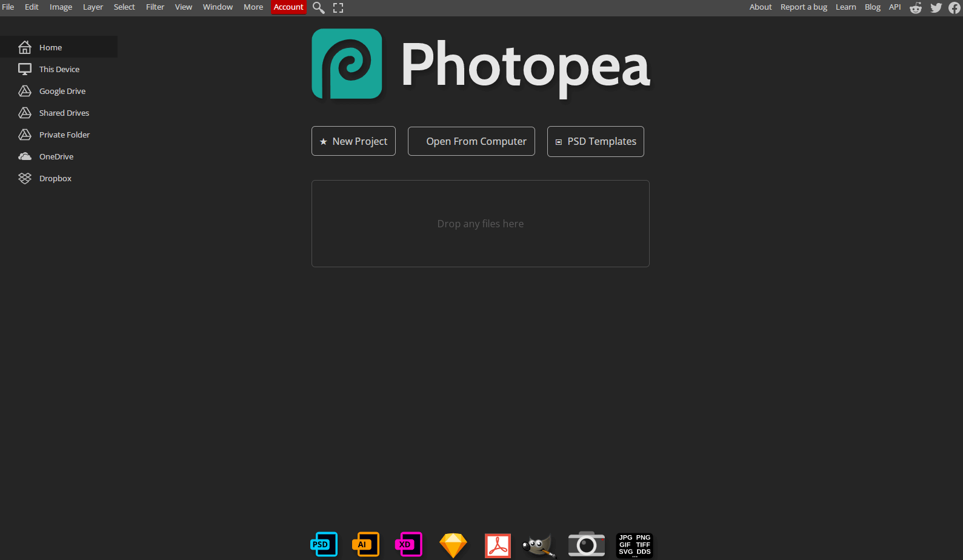
Task: Open the Reddit icon link
Action: [x=916, y=8]
